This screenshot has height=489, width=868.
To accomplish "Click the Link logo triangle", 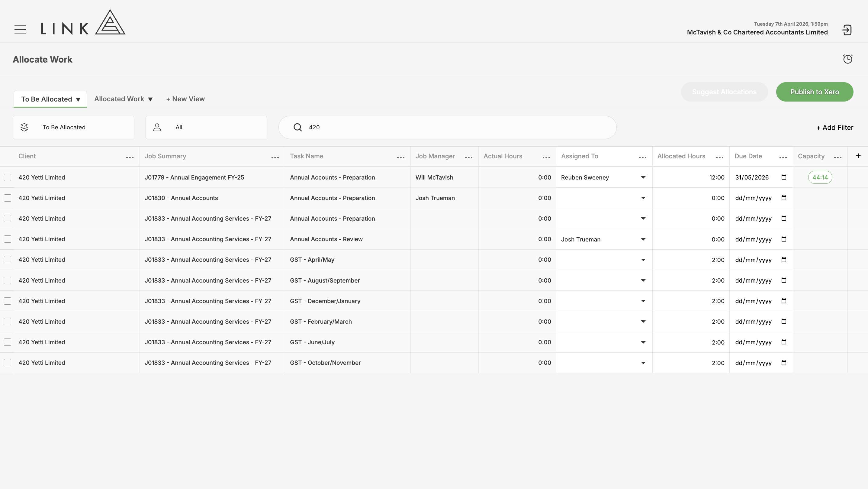I will (110, 22).
